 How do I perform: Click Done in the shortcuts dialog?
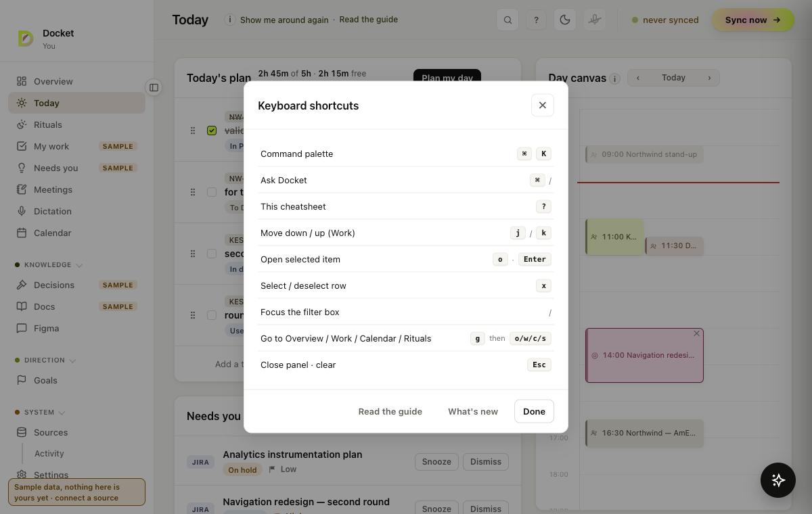click(x=534, y=411)
